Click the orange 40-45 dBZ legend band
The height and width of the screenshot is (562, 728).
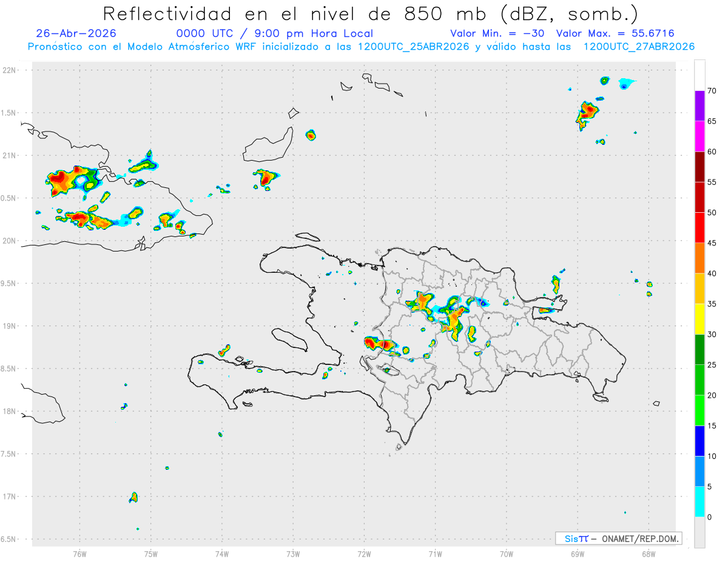699,258
